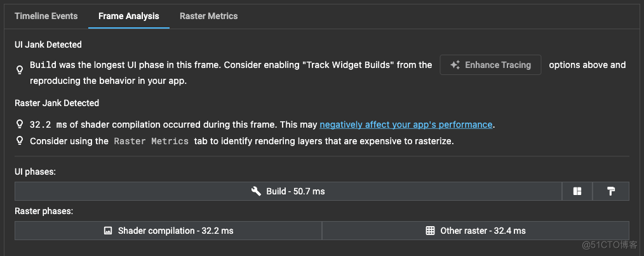This screenshot has width=644, height=256.
Task: Select the Layout phase icon segment
Action: (x=577, y=191)
